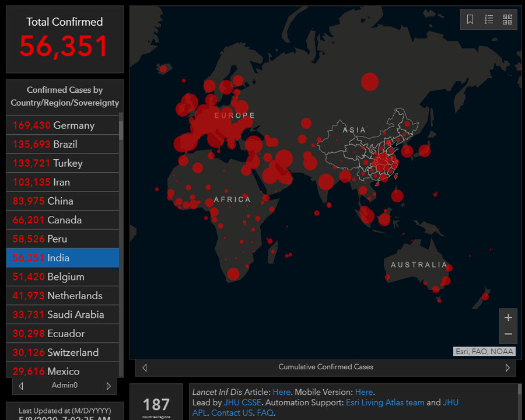Open the Mobile Version Here link
Viewport: 525px width, 420px height.
(x=364, y=392)
